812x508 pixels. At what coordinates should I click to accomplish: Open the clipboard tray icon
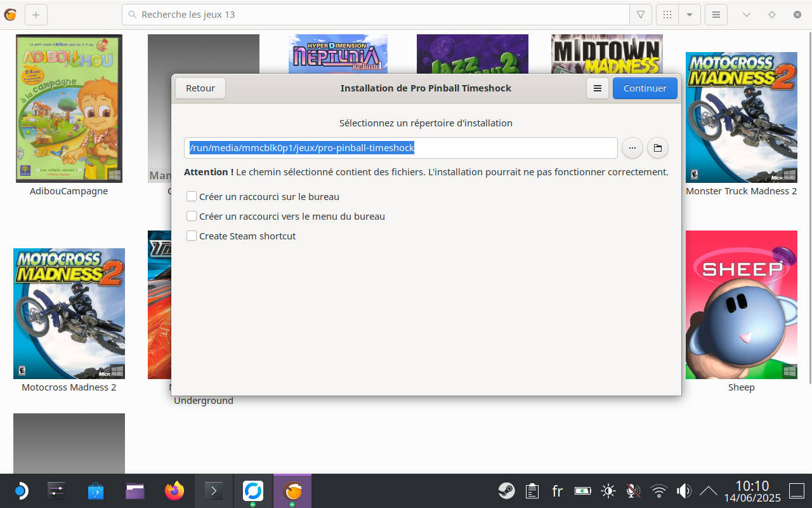click(532, 491)
